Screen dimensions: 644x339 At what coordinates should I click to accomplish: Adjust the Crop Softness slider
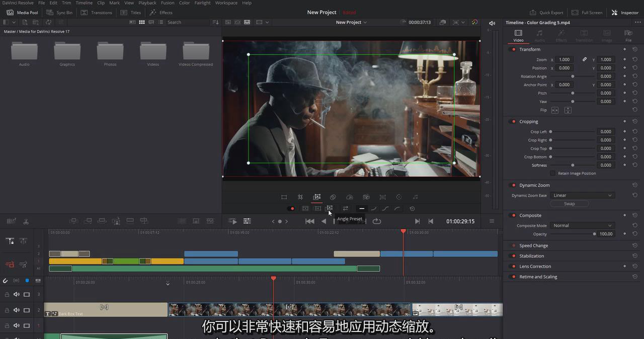click(x=573, y=165)
